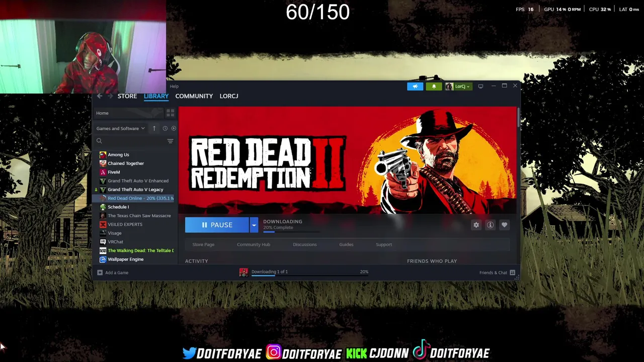Expand the Games and Software filter dropdown
Viewport: 644px width, 362px height.
[x=120, y=128]
